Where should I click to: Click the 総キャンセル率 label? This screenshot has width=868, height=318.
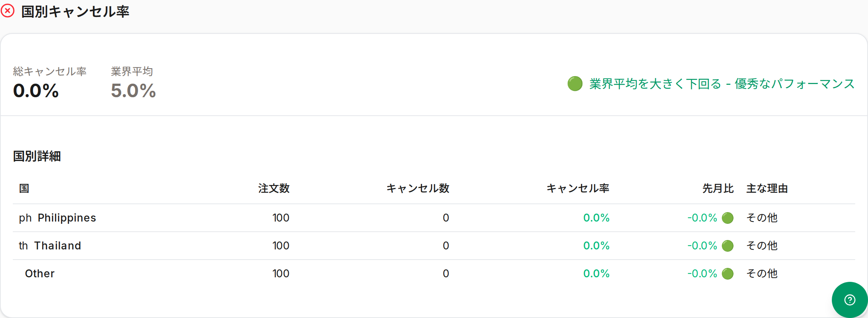(x=50, y=71)
